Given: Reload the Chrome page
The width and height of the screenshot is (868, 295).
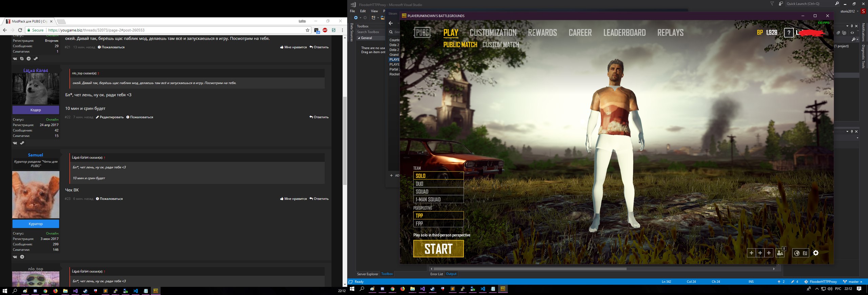Looking at the screenshot, I should (x=20, y=30).
